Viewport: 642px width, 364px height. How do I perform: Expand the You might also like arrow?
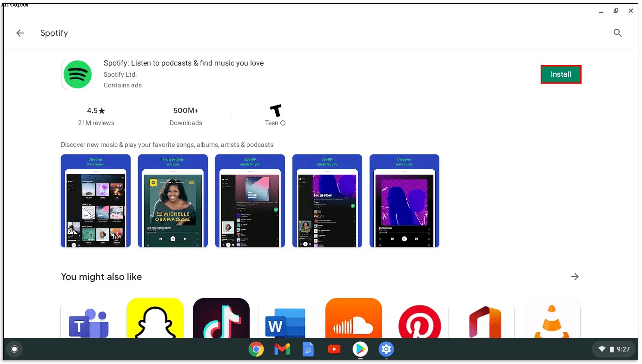(575, 277)
